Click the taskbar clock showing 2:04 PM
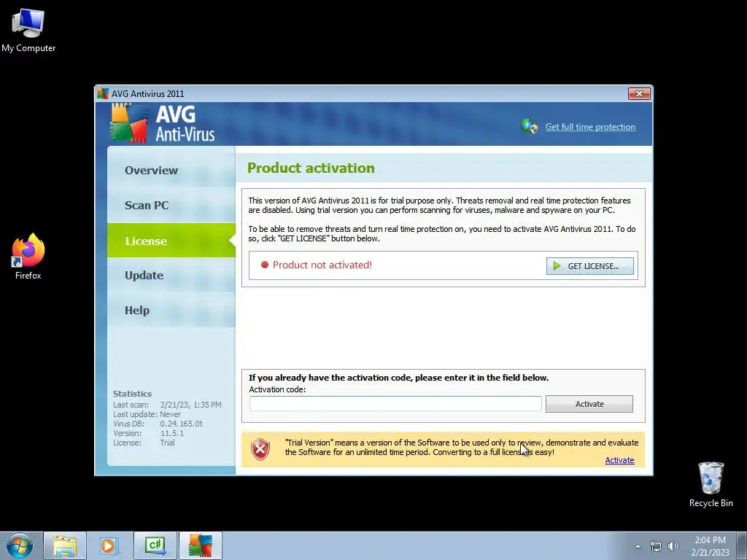The width and height of the screenshot is (747, 560). [710, 546]
